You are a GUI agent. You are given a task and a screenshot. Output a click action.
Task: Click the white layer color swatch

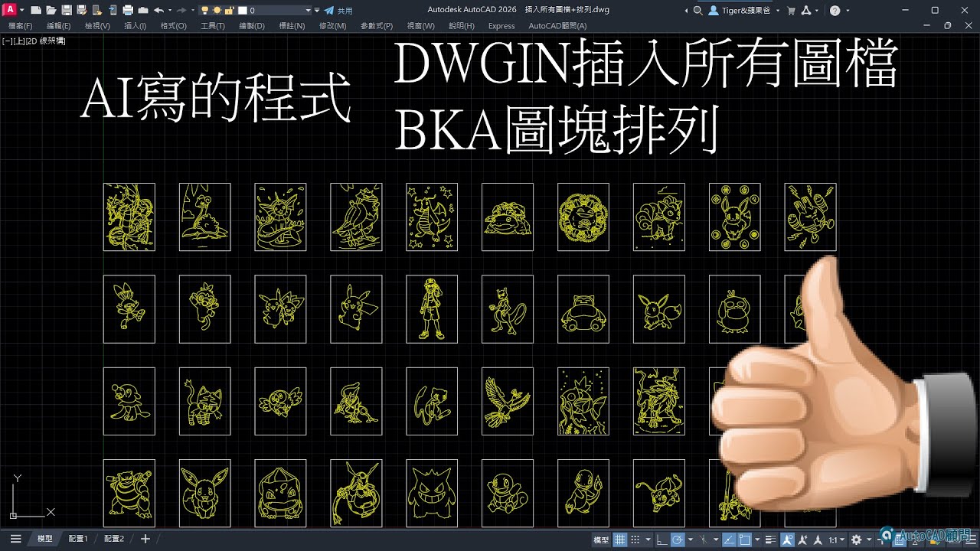coord(242,11)
